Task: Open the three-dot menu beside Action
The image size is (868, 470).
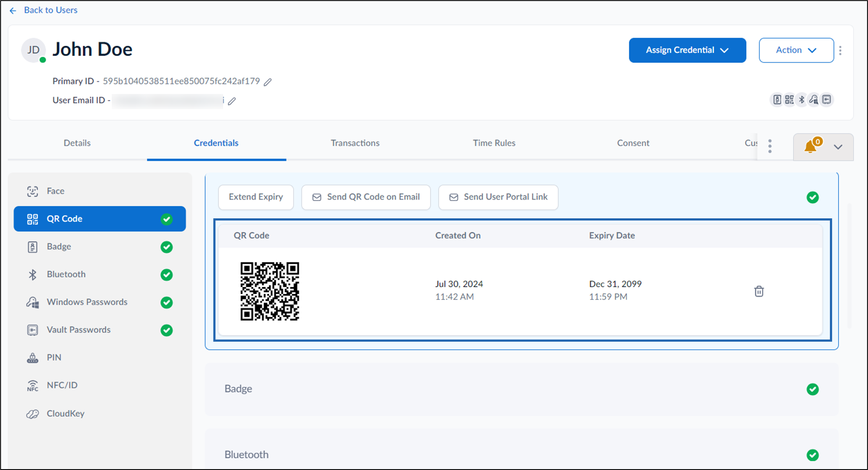Action: [840, 50]
